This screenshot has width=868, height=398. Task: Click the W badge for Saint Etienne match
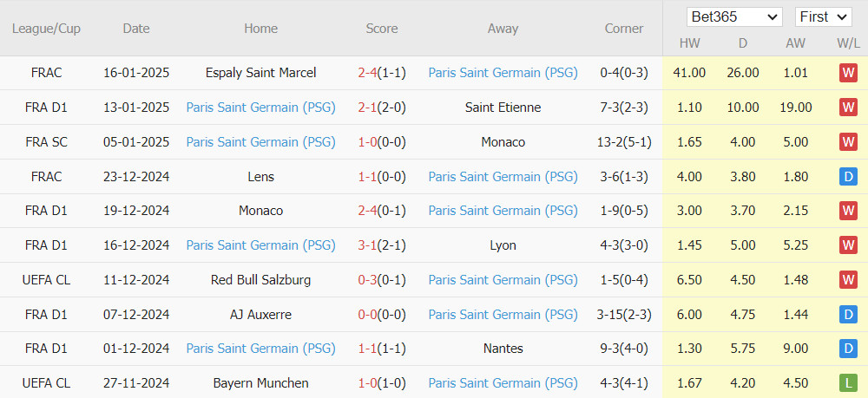tap(847, 108)
